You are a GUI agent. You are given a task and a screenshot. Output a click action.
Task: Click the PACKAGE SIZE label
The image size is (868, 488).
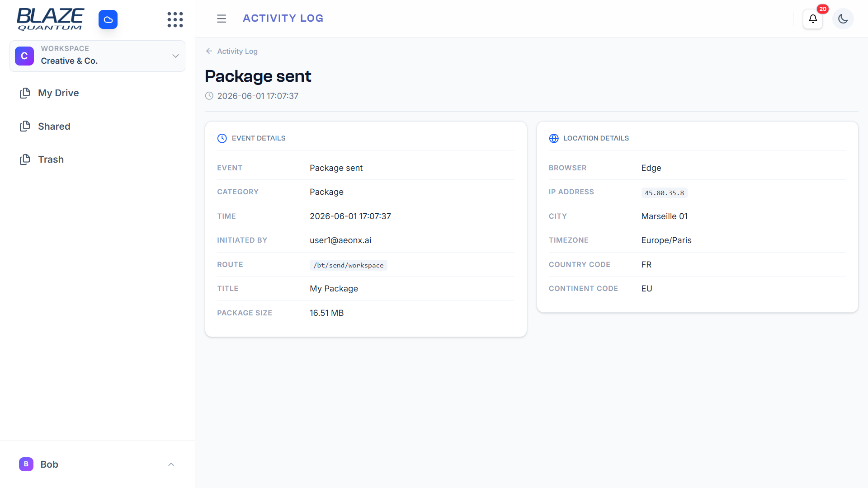point(245,313)
